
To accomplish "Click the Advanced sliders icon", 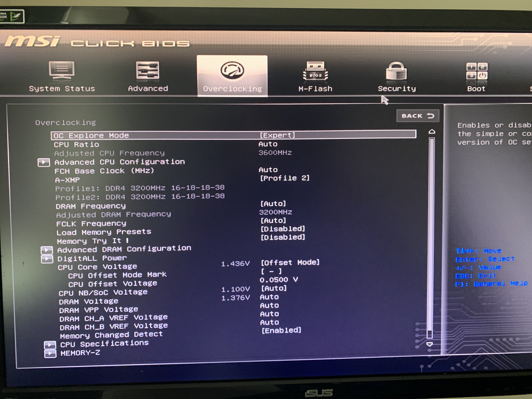I will coord(147,70).
